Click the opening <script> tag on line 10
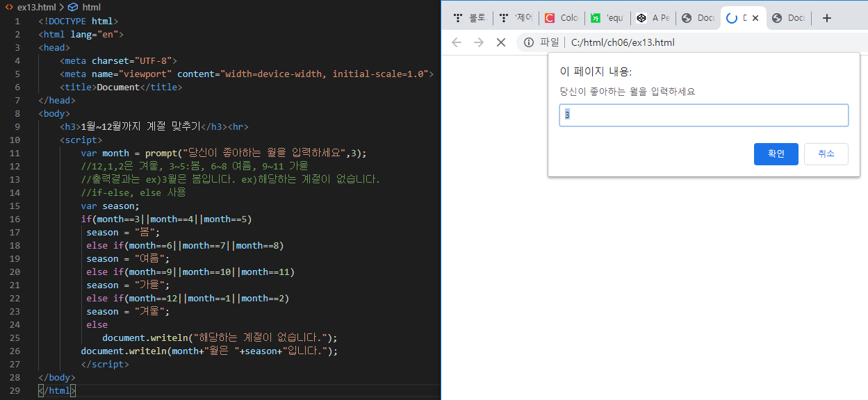 pyautogui.click(x=81, y=140)
